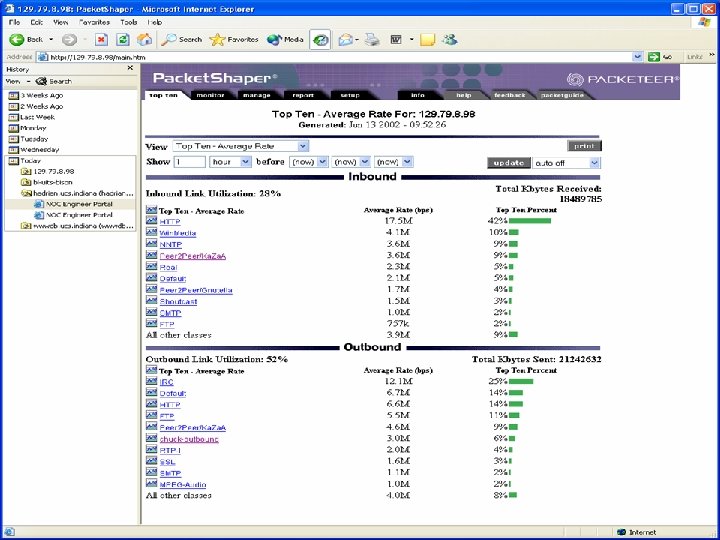This screenshot has width=720, height=540.
Task: Click the print button
Action: [x=584, y=146]
